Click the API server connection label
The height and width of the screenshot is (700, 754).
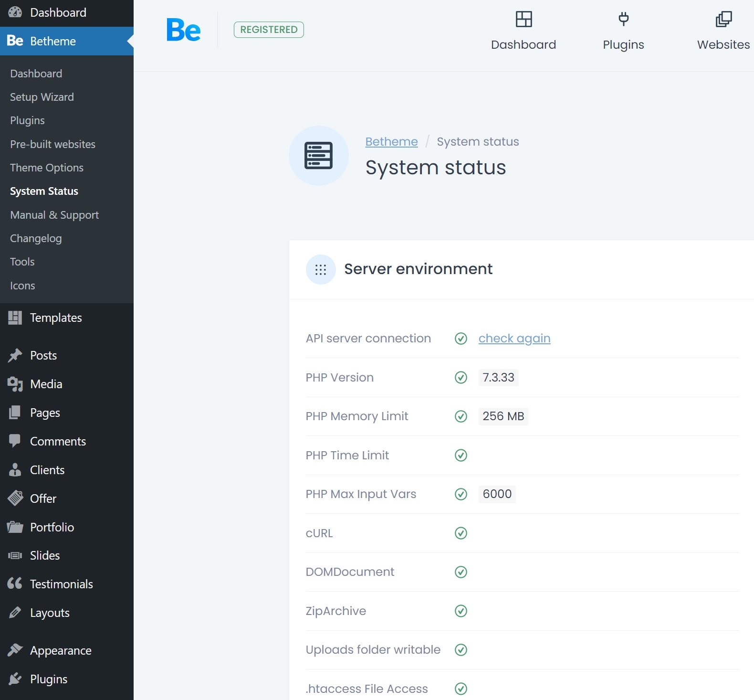[x=368, y=339]
